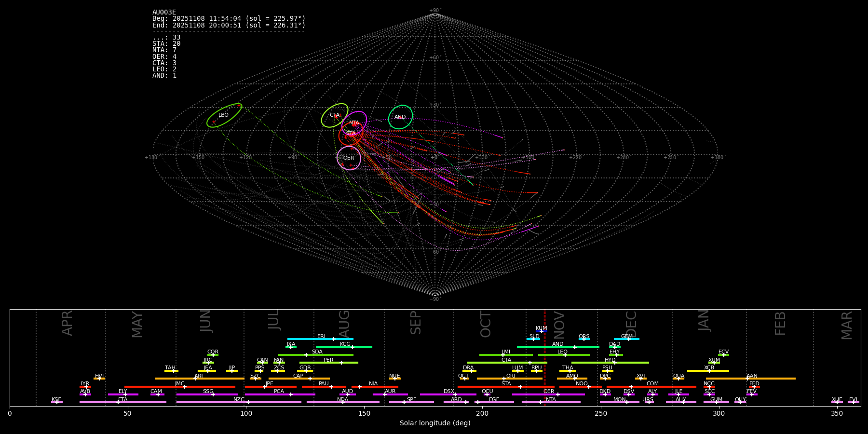The width and height of the screenshot is (868, 434).
Task: Select the SPE shower bar in timeline
Action: [411, 402]
